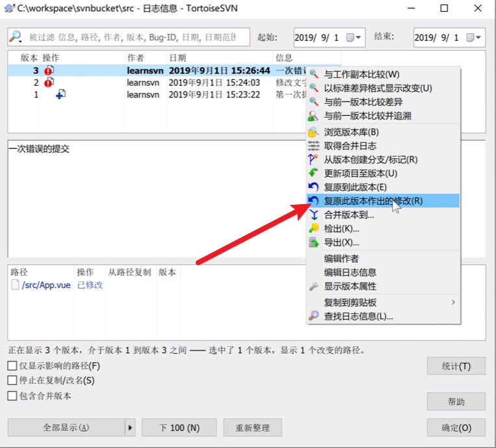Select 浏览版本库(B) menu entry text

[351, 132]
